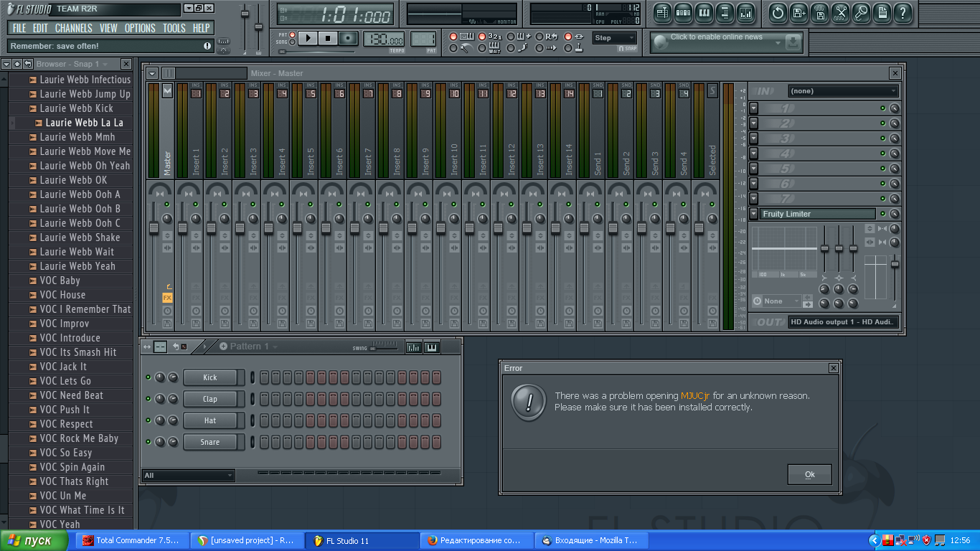The width and height of the screenshot is (980, 551).
Task: Open the Pattern 1 selector dropdown
Action: pos(248,347)
